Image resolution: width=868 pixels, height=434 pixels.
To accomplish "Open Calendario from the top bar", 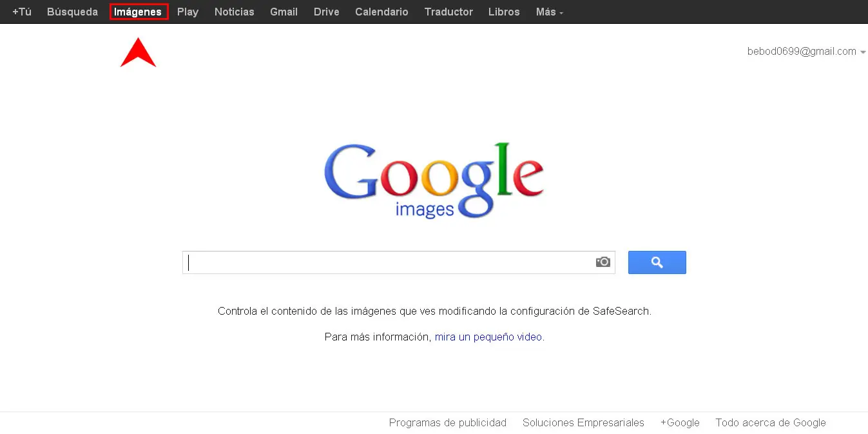I will (381, 12).
